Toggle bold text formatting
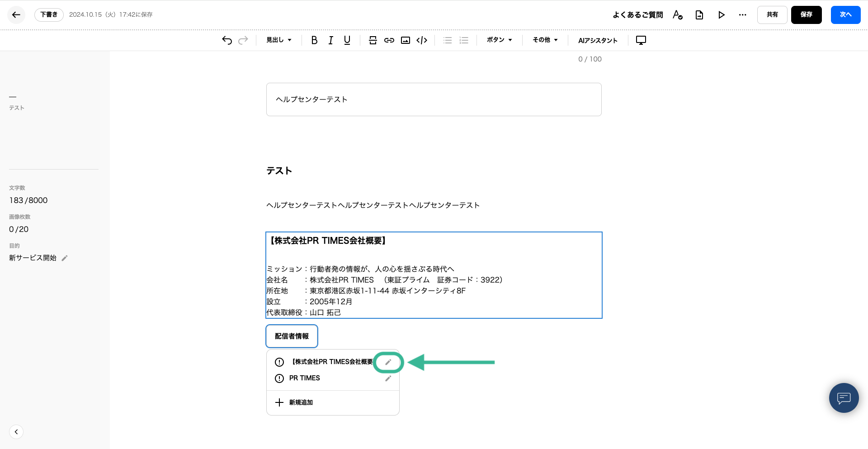The height and width of the screenshot is (449, 868). pos(314,40)
